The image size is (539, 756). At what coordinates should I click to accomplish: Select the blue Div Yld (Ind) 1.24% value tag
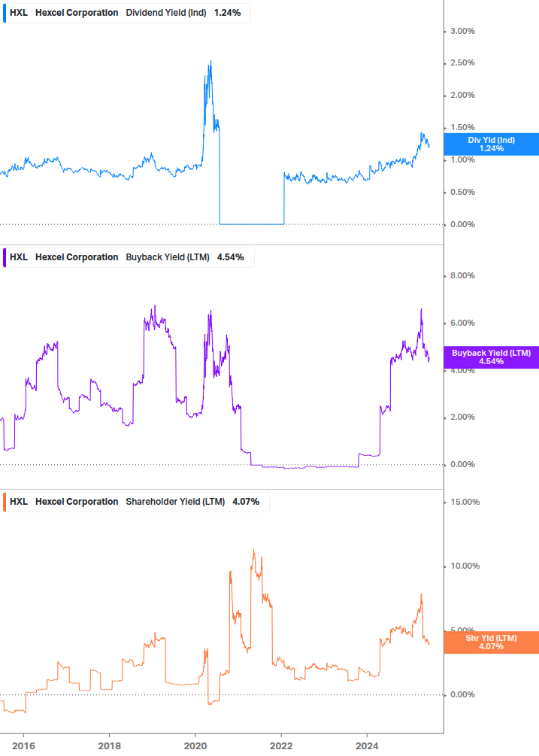click(491, 144)
